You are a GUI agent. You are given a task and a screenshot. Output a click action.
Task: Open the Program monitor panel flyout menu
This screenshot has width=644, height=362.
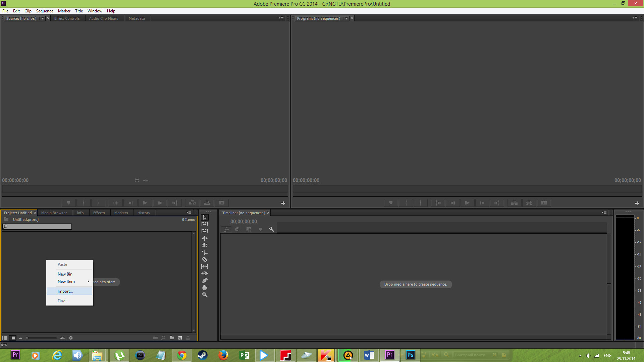click(635, 18)
